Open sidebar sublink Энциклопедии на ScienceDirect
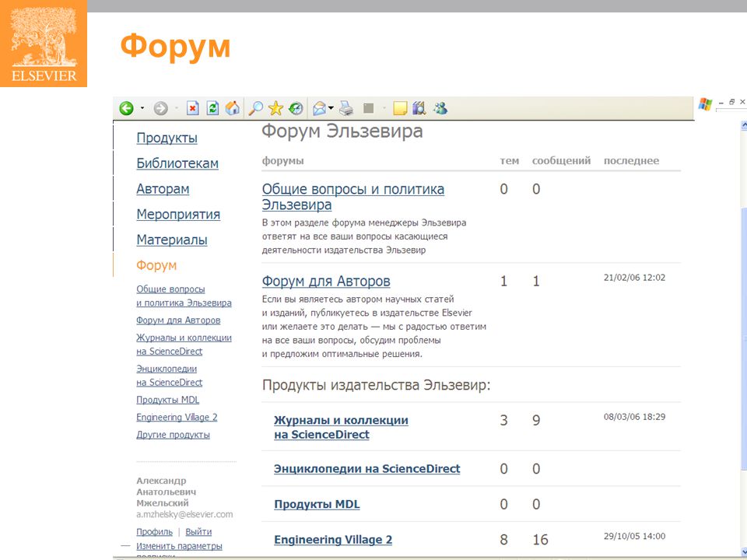Image resolution: width=747 pixels, height=560 pixels. click(x=169, y=375)
